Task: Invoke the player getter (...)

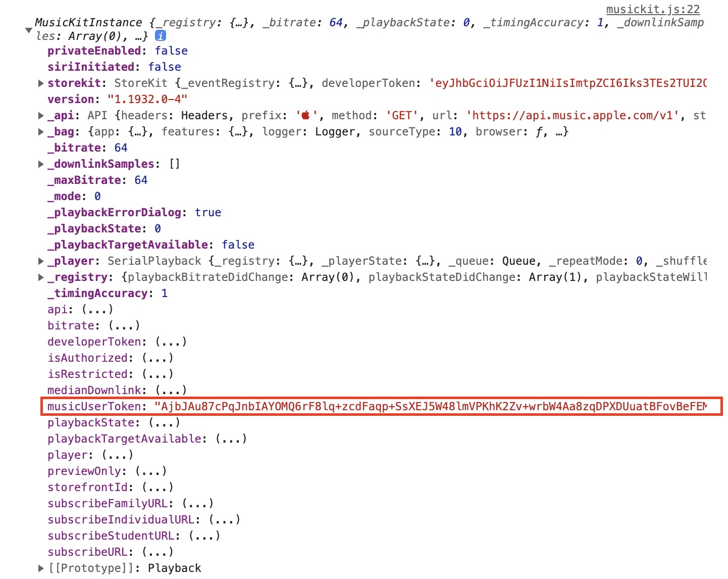Action: [x=117, y=455]
